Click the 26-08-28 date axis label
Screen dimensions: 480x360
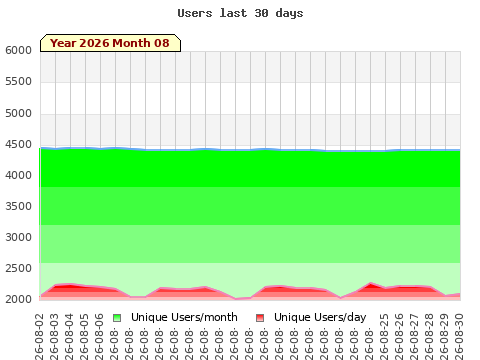(429, 337)
